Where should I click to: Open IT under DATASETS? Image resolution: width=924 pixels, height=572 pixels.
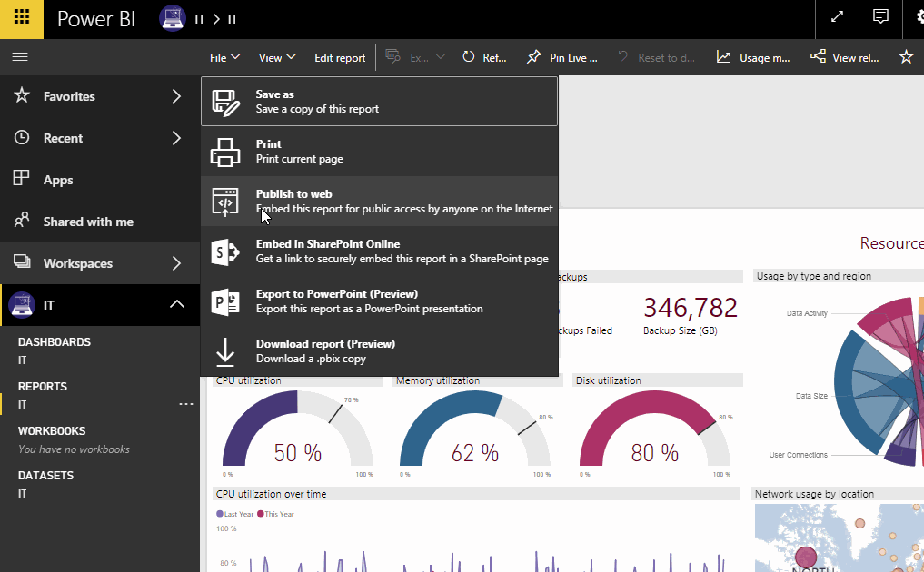click(x=23, y=494)
